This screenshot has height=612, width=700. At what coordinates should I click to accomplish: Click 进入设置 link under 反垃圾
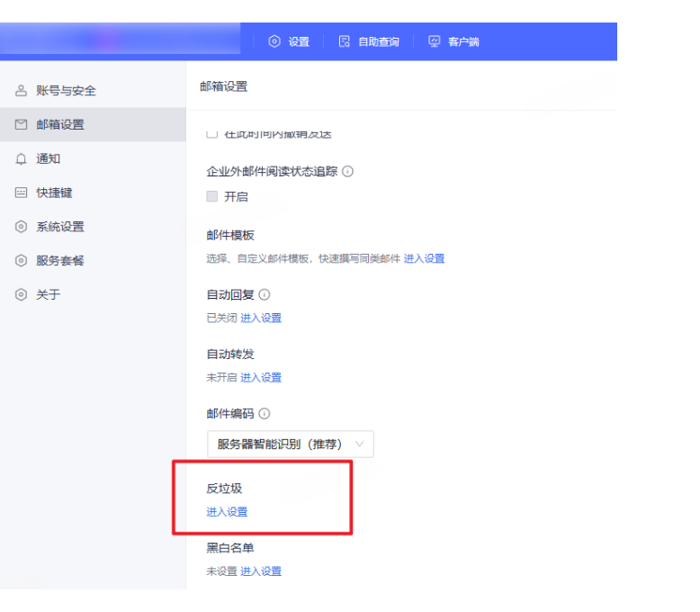click(x=227, y=512)
